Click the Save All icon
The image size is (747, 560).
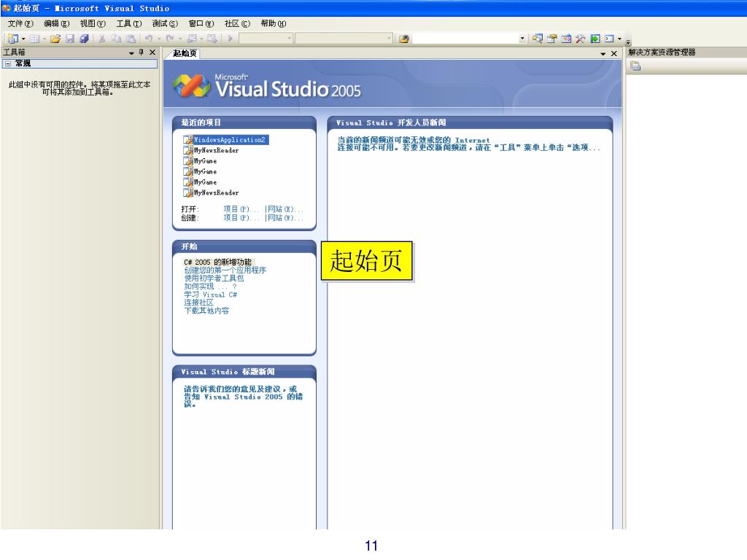click(85, 39)
